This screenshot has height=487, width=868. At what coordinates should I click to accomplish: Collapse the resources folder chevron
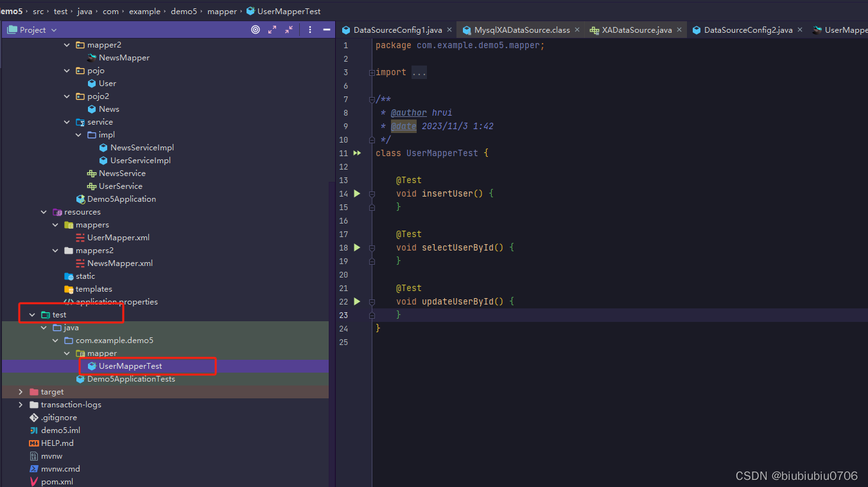[x=44, y=212]
